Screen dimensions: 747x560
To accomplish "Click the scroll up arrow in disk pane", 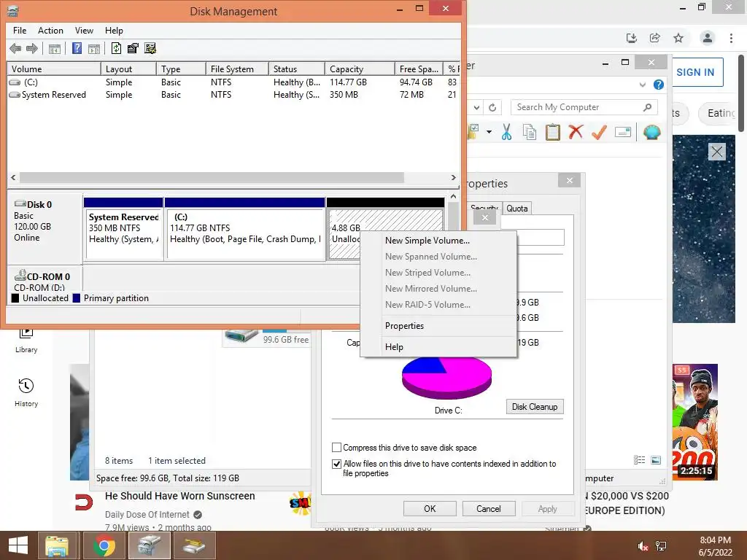I will pos(453,196).
